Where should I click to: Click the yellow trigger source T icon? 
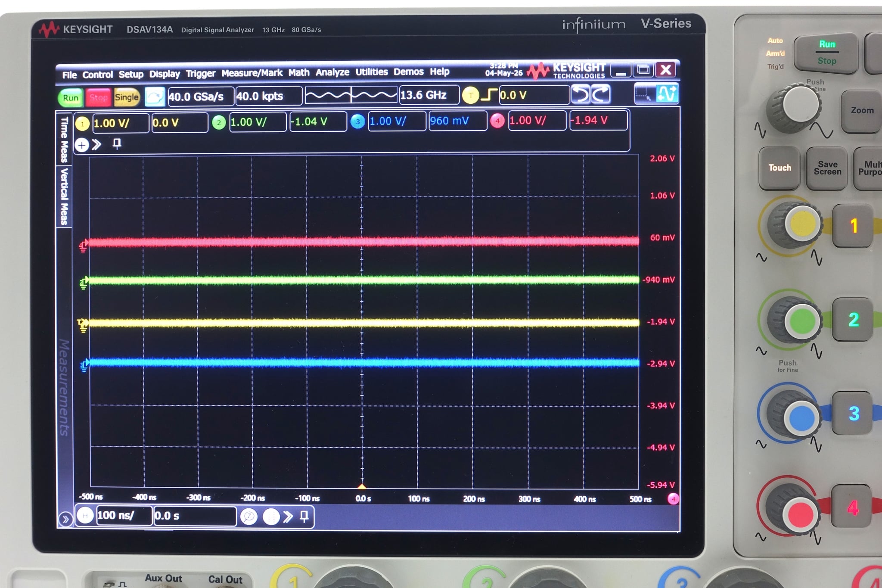470,95
